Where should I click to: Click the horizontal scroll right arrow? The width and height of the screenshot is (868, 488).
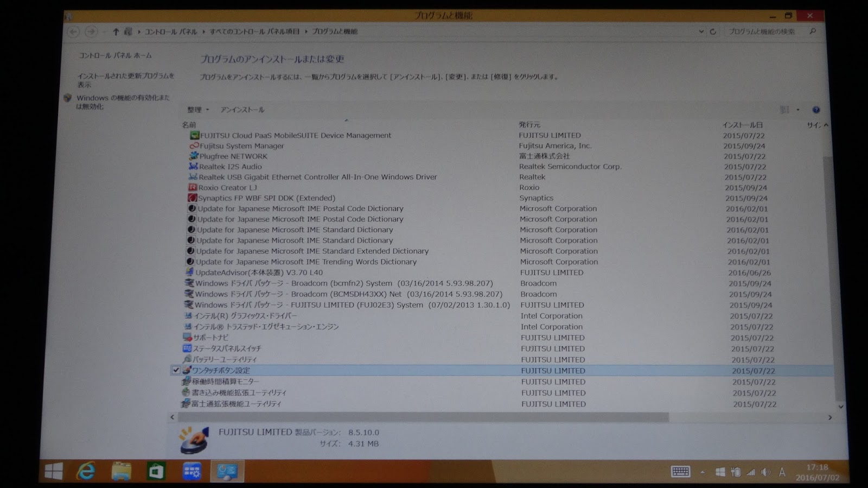829,417
